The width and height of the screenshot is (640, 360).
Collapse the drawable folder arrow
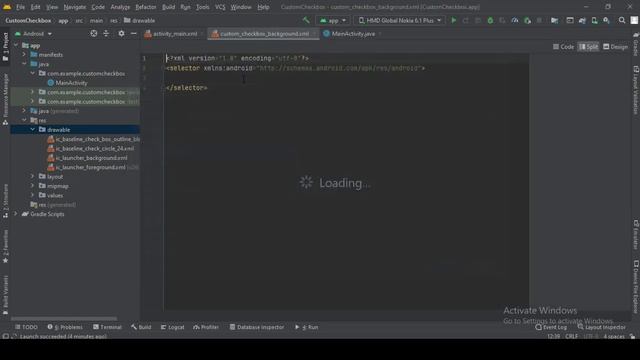click(x=33, y=129)
